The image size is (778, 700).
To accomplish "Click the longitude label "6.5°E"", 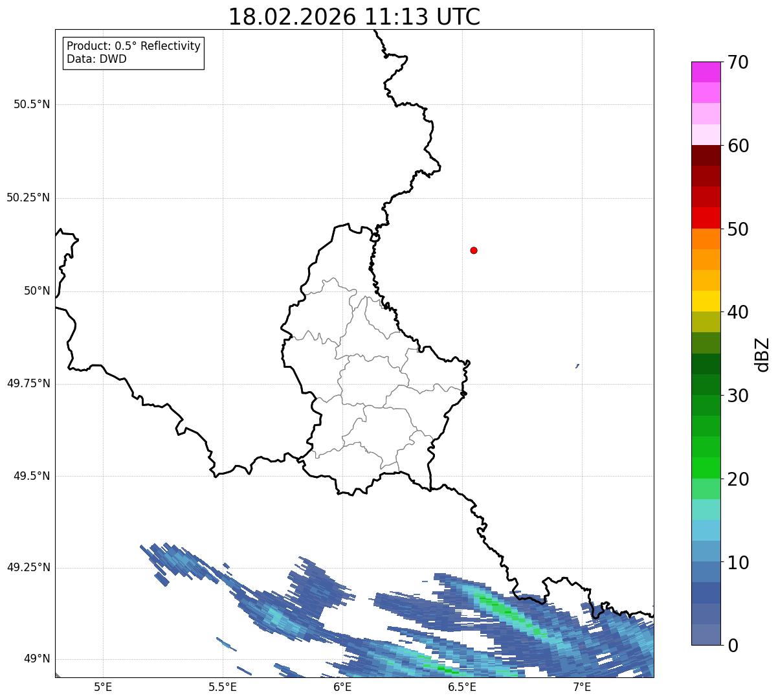I will (462, 687).
